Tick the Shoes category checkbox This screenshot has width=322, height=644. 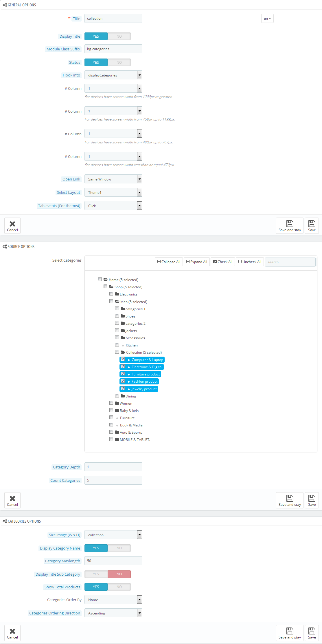click(117, 316)
